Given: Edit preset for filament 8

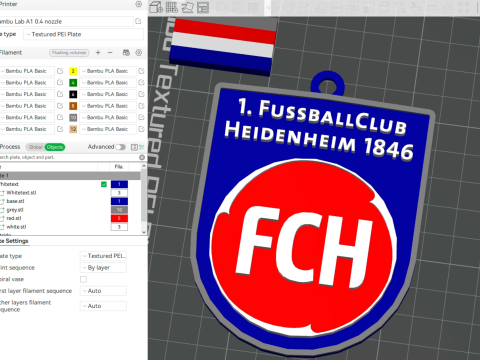Looking at the screenshot, I should (141, 106).
